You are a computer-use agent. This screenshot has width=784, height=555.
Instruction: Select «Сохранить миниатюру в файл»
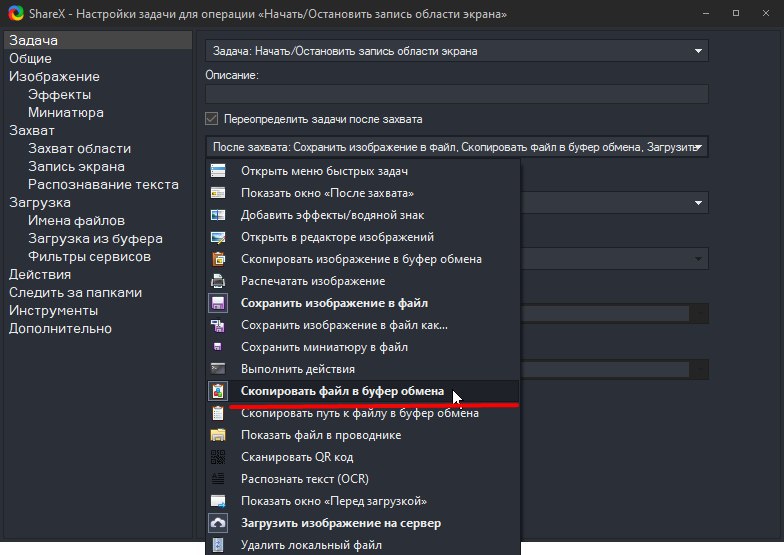pos(363,346)
